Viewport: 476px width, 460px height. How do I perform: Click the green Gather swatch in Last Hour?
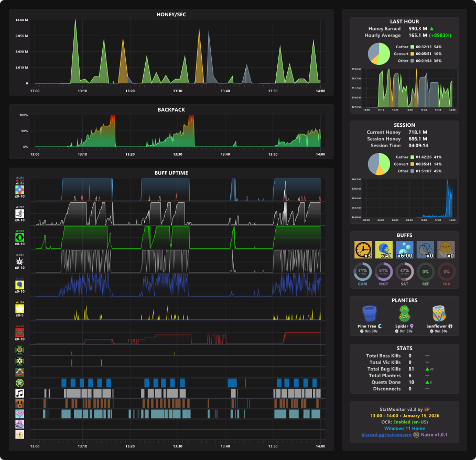coord(412,47)
